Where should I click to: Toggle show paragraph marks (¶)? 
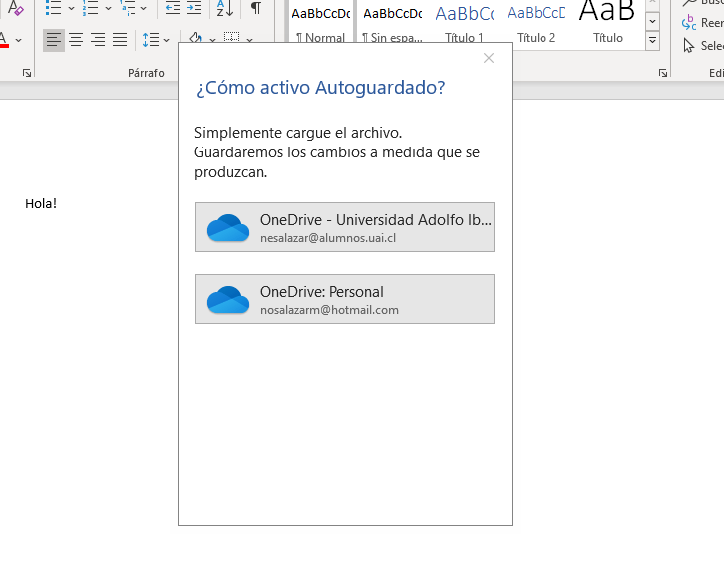256,9
